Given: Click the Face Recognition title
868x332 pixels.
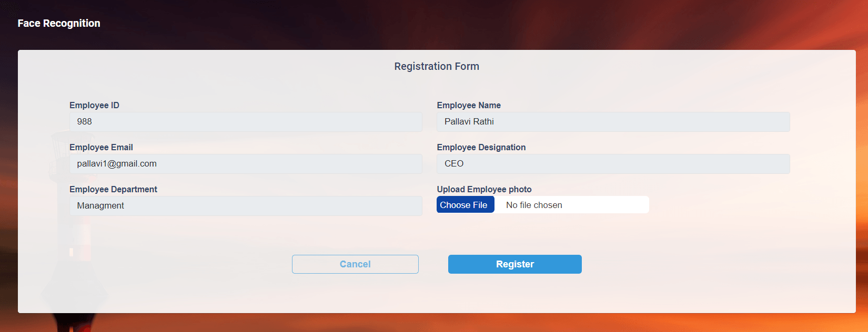Looking at the screenshot, I should coord(59,23).
